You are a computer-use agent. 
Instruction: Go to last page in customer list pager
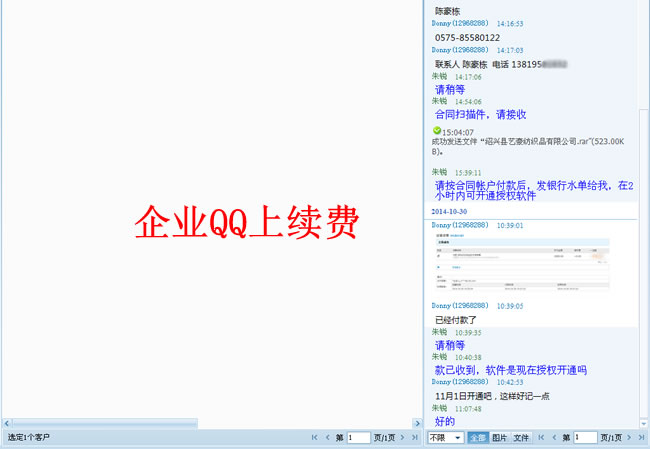coord(415,437)
